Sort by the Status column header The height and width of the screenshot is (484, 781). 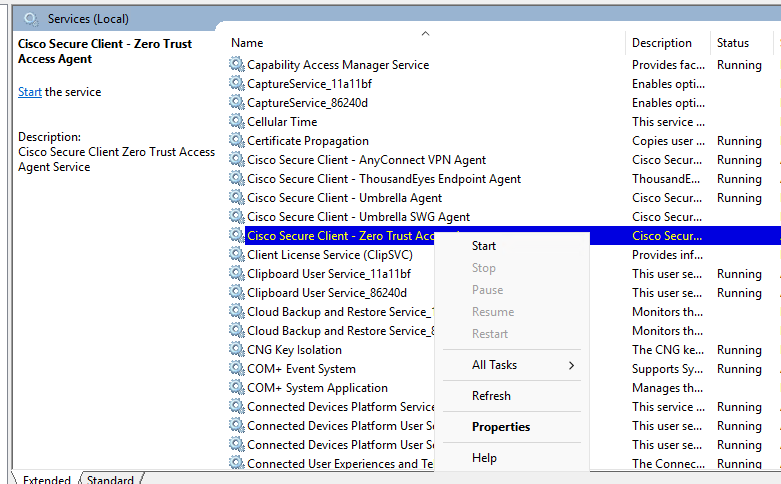click(x=733, y=43)
